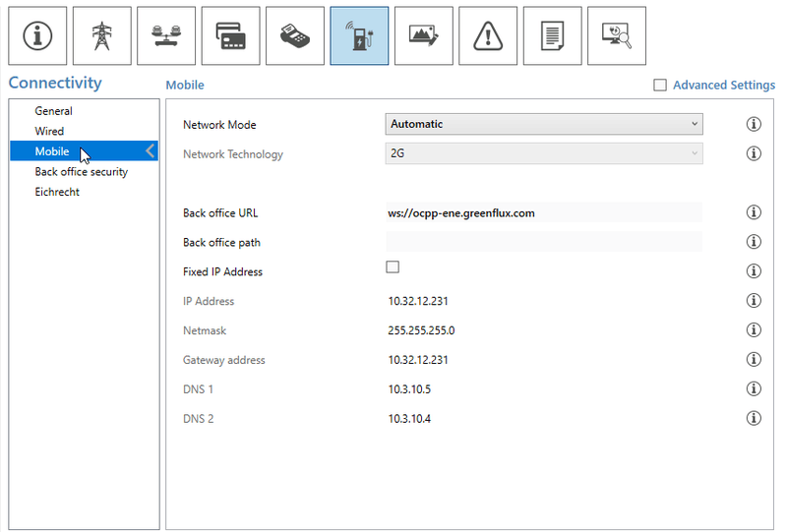Show info for DNS 2
Image resolution: width=787 pixels, height=532 pixels.
click(754, 418)
